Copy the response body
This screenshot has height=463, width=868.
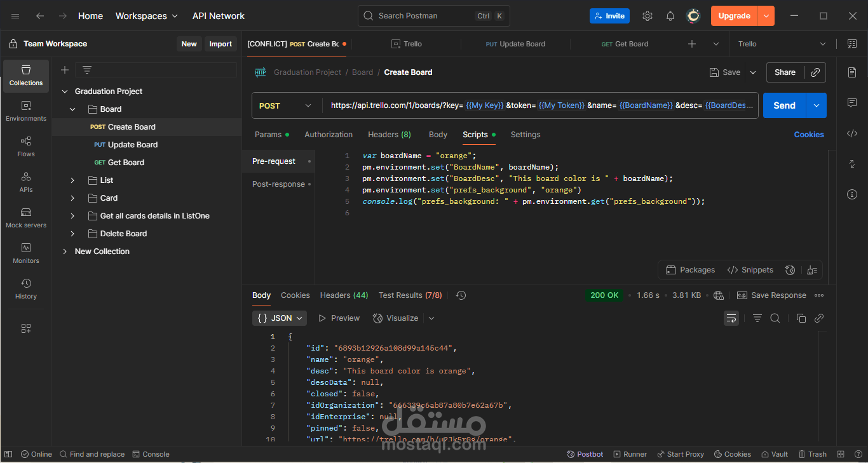tap(801, 318)
